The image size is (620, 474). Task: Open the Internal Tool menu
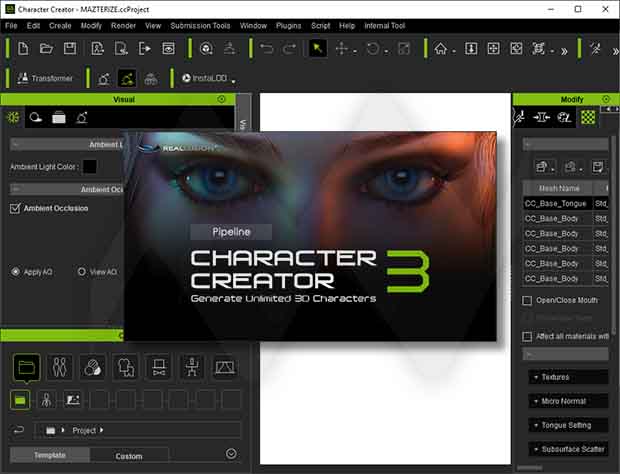tap(384, 26)
